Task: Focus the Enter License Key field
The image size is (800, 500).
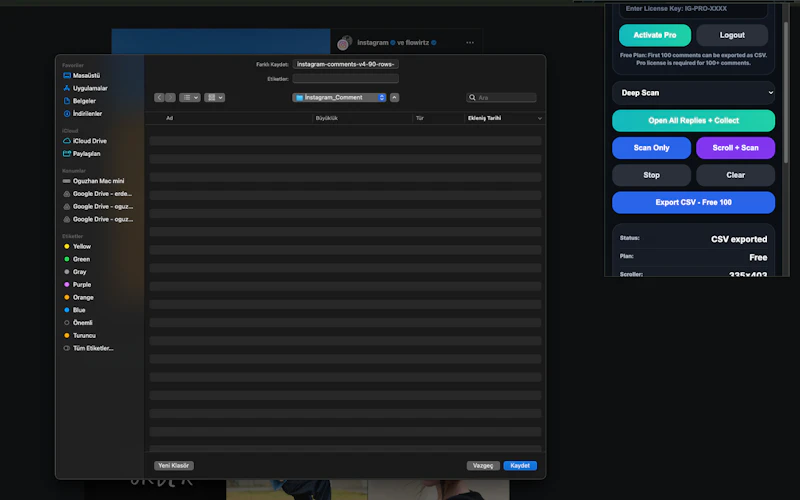Action: (x=693, y=9)
